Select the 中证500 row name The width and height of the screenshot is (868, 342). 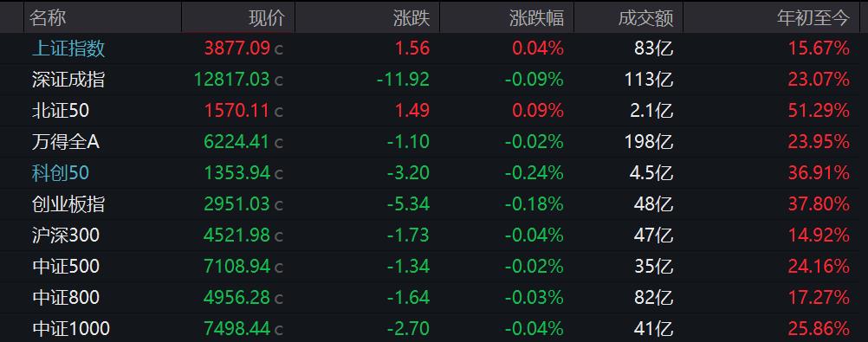[65, 267]
